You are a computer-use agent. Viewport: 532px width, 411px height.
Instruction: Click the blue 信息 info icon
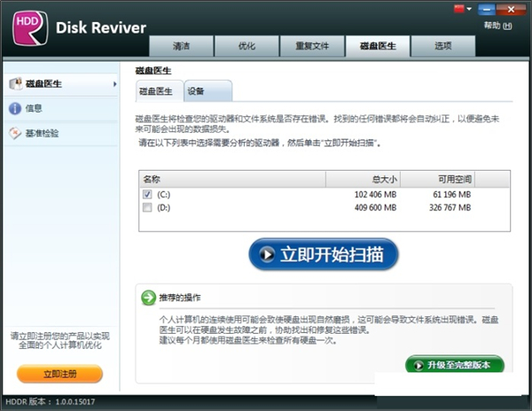(15, 108)
